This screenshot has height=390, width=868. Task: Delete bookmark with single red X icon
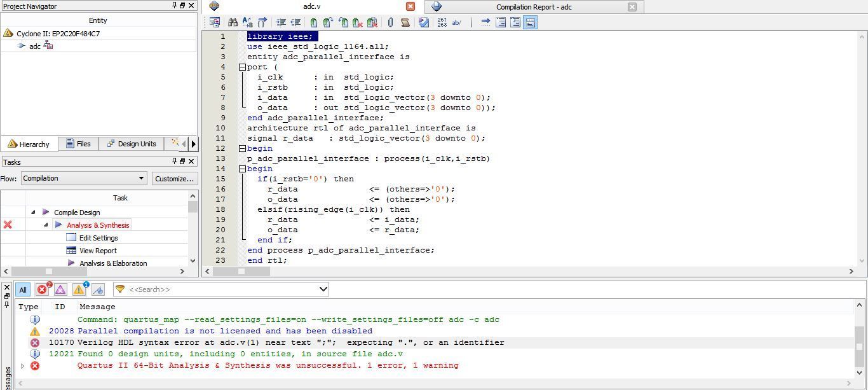[x=358, y=22]
